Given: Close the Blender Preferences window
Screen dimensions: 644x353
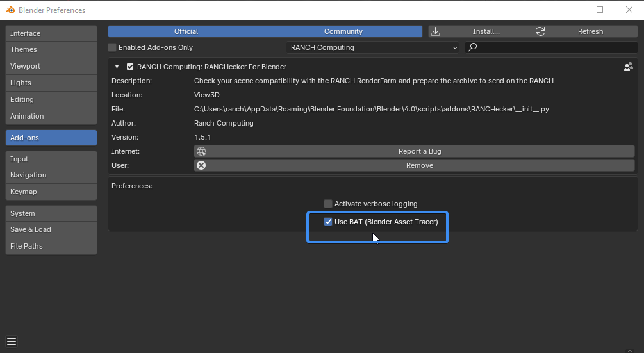Looking at the screenshot, I should tap(629, 10).
